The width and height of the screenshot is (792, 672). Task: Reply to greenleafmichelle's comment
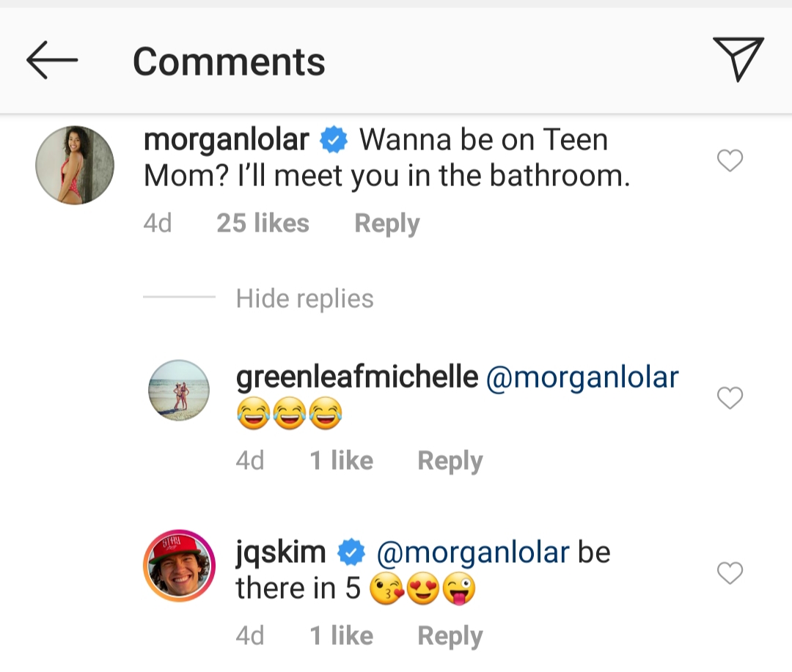tap(450, 461)
